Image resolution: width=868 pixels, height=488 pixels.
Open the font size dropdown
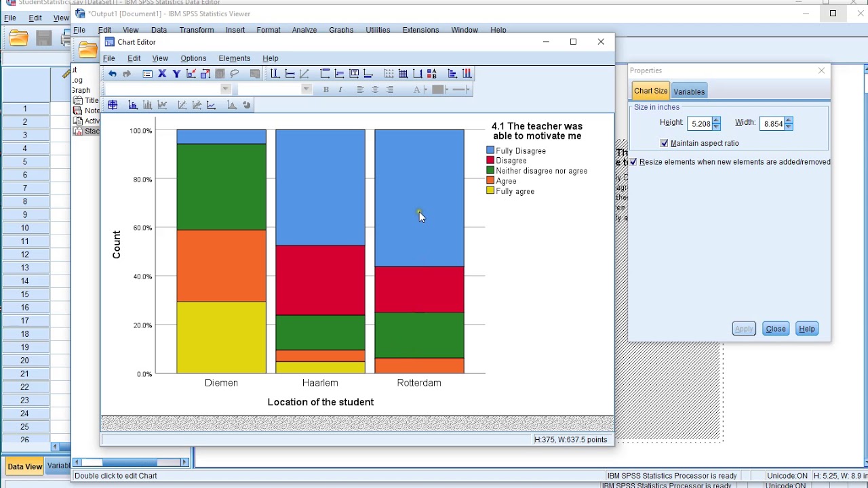pos(307,89)
